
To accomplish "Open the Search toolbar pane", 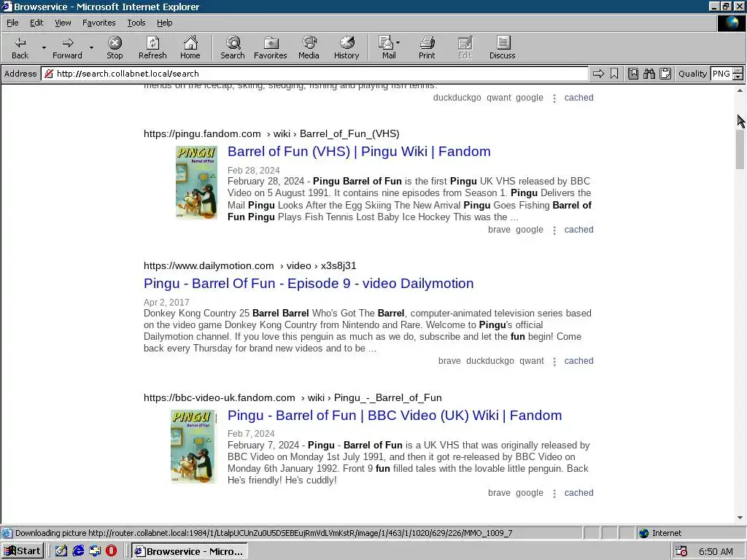I will click(x=233, y=47).
